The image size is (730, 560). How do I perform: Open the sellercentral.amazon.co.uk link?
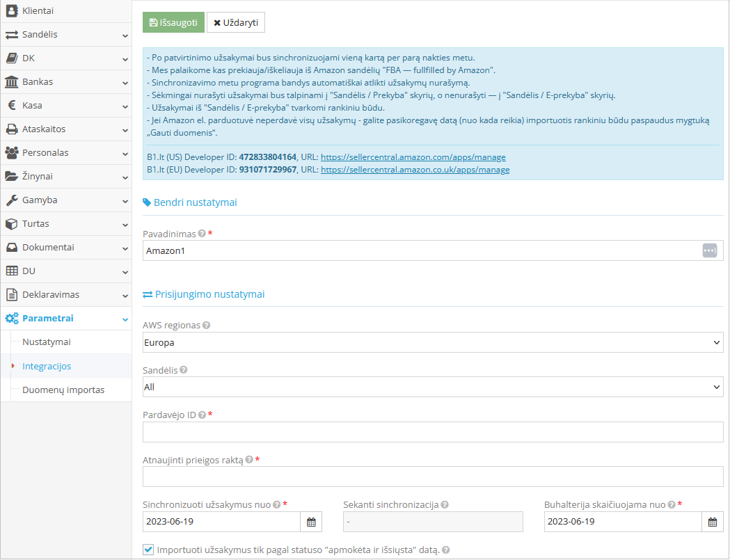415,170
